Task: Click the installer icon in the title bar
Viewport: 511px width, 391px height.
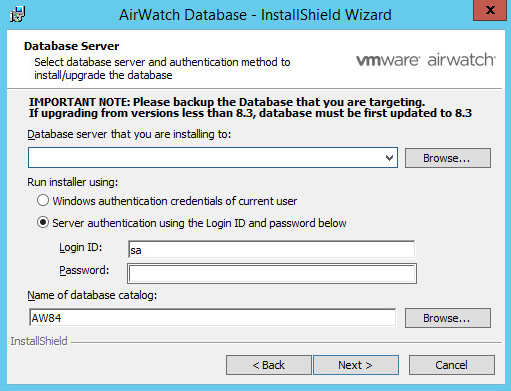Action: (x=17, y=15)
